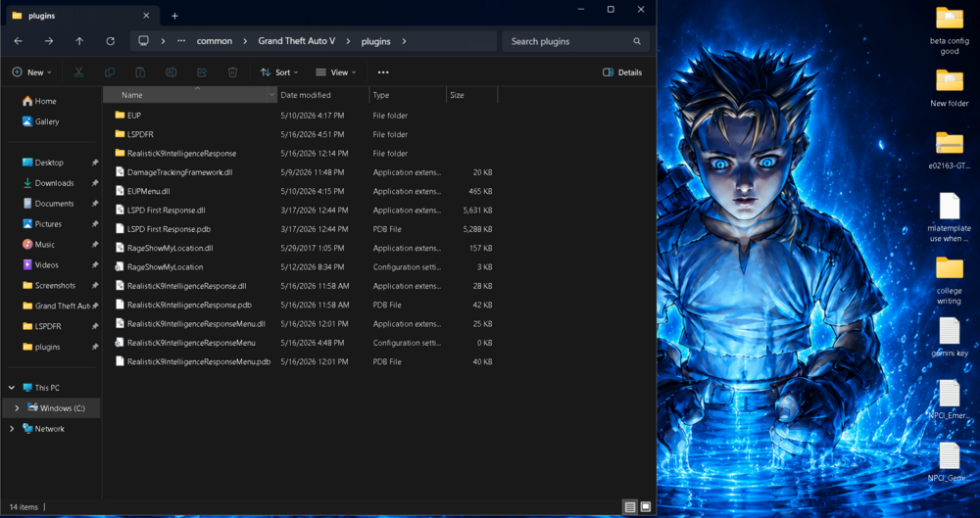Open Downloads quick access item

[48, 183]
